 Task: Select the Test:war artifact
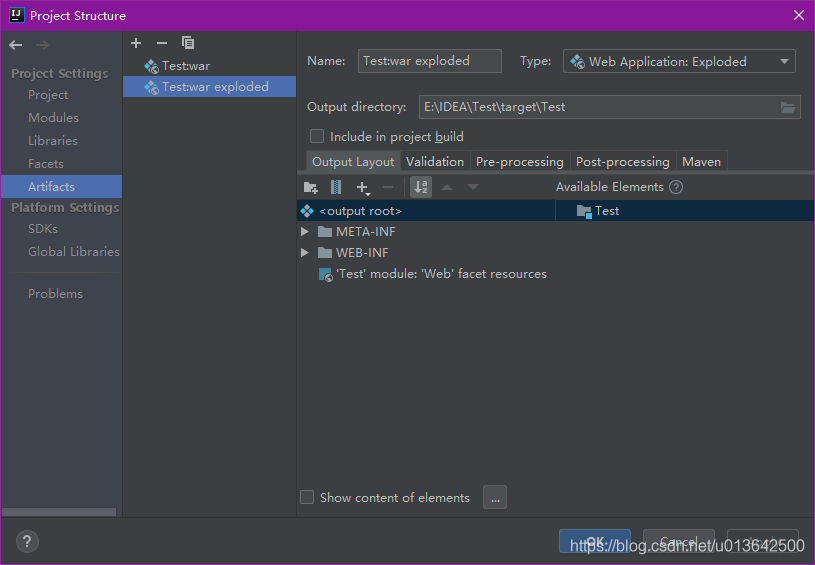[209, 66]
